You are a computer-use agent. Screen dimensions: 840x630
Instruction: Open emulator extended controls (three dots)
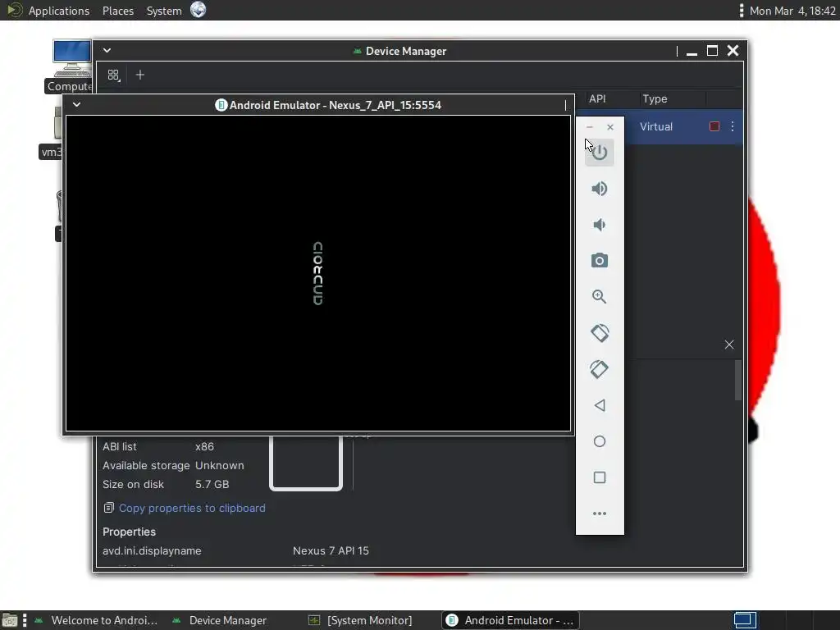pos(600,514)
